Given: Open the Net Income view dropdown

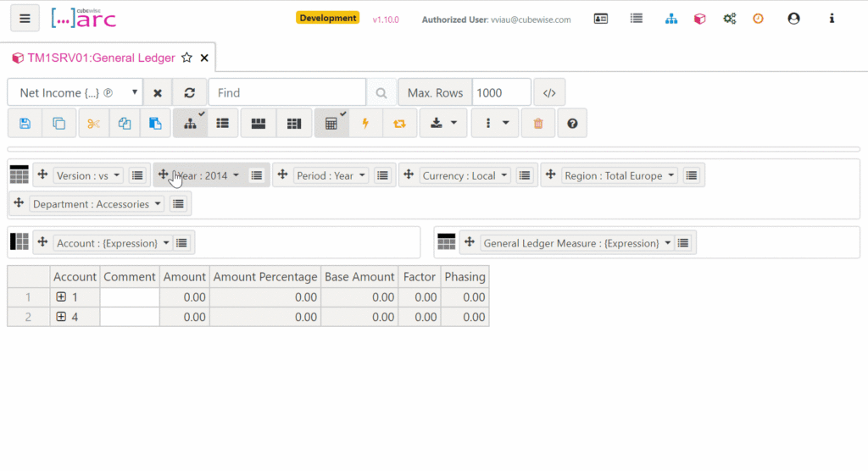Looking at the screenshot, I should 75,93.
